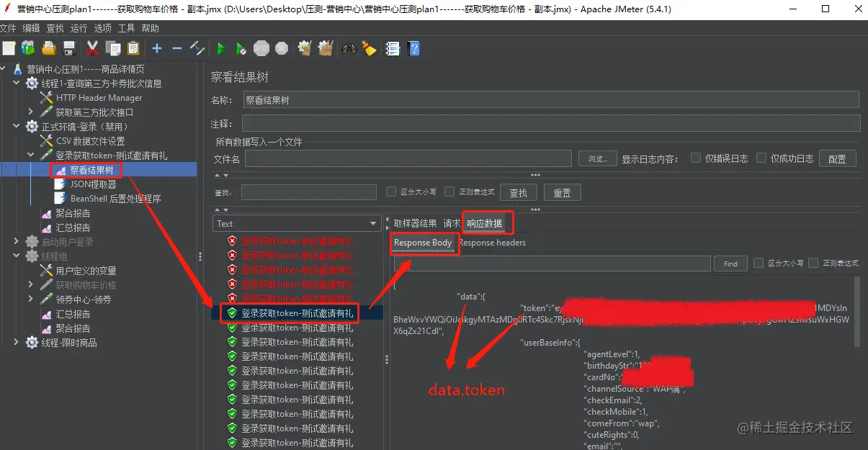This screenshot has width=868, height=450.
Task: Open the Function Helper dialog
Action: pyautogui.click(x=393, y=48)
